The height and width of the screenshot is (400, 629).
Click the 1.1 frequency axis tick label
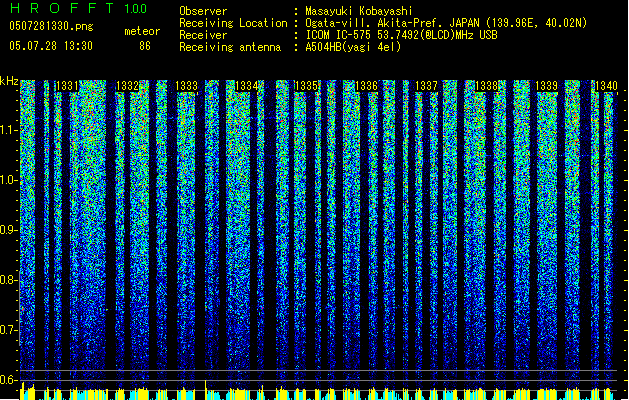[x=9, y=130]
